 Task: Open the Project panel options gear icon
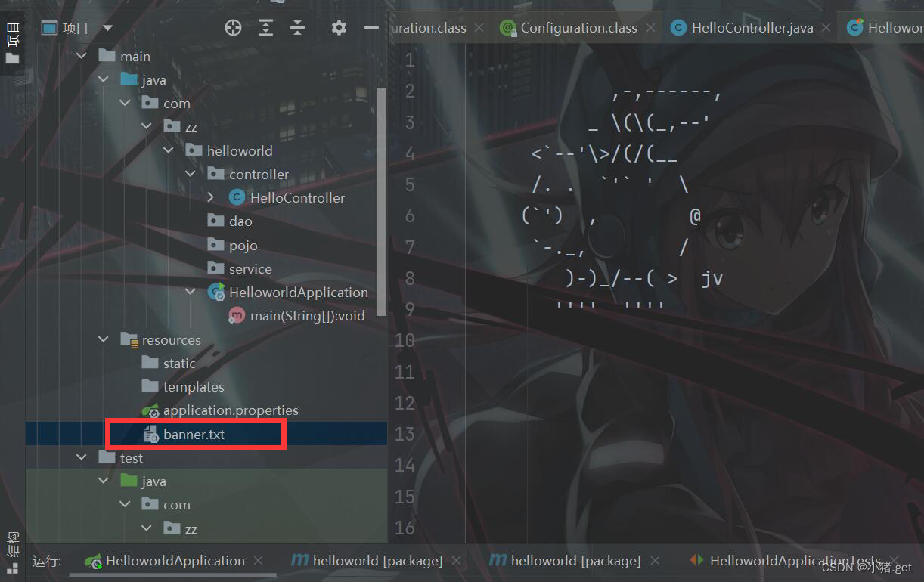click(339, 27)
